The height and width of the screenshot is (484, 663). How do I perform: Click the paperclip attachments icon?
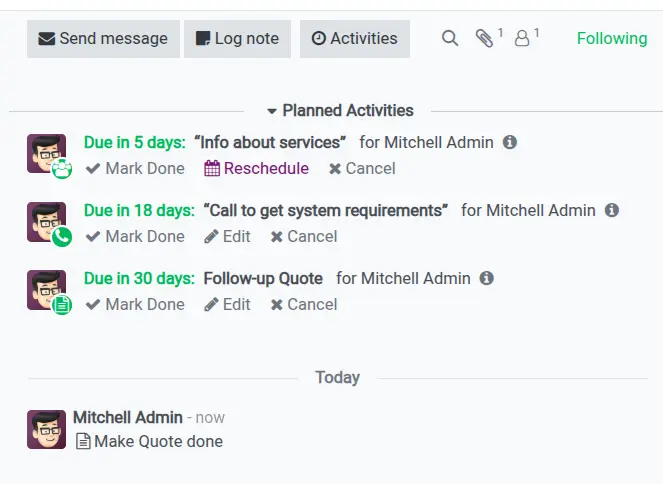[x=485, y=39]
